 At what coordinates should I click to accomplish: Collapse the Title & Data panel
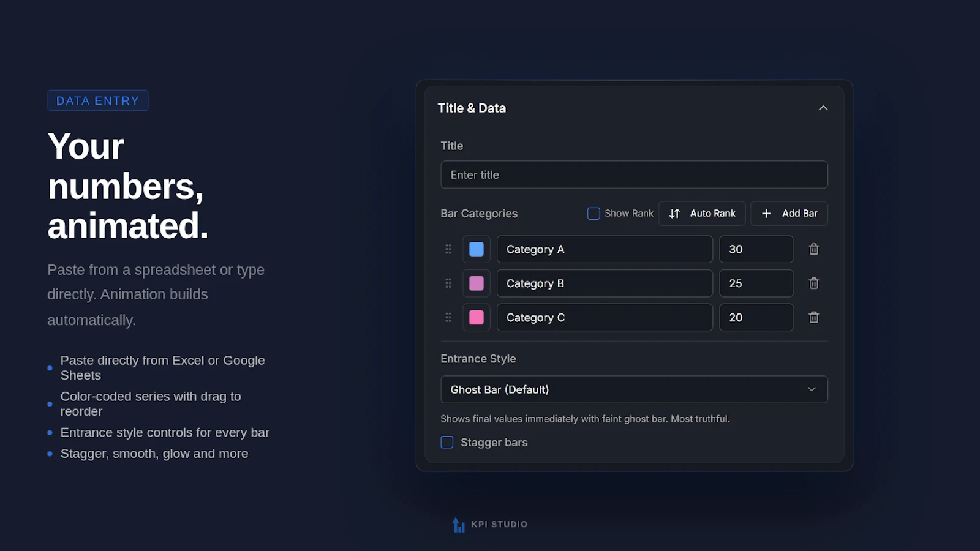(x=823, y=108)
